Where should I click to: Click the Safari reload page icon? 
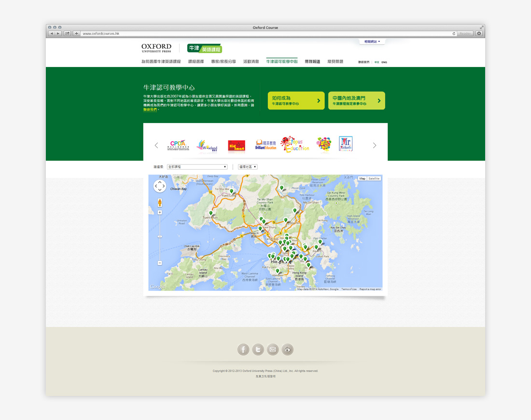pyautogui.click(x=454, y=34)
